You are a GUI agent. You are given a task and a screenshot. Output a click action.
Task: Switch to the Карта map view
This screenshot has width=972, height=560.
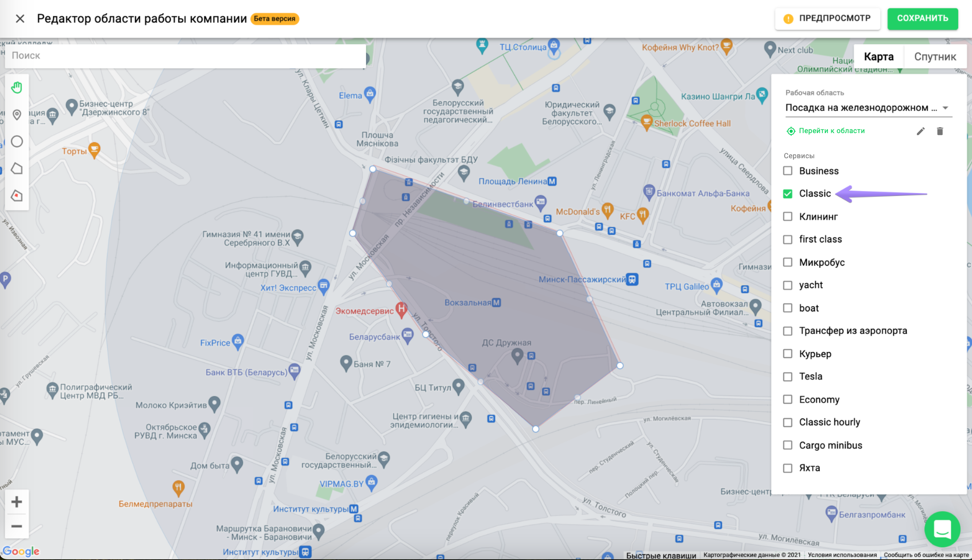pos(879,57)
